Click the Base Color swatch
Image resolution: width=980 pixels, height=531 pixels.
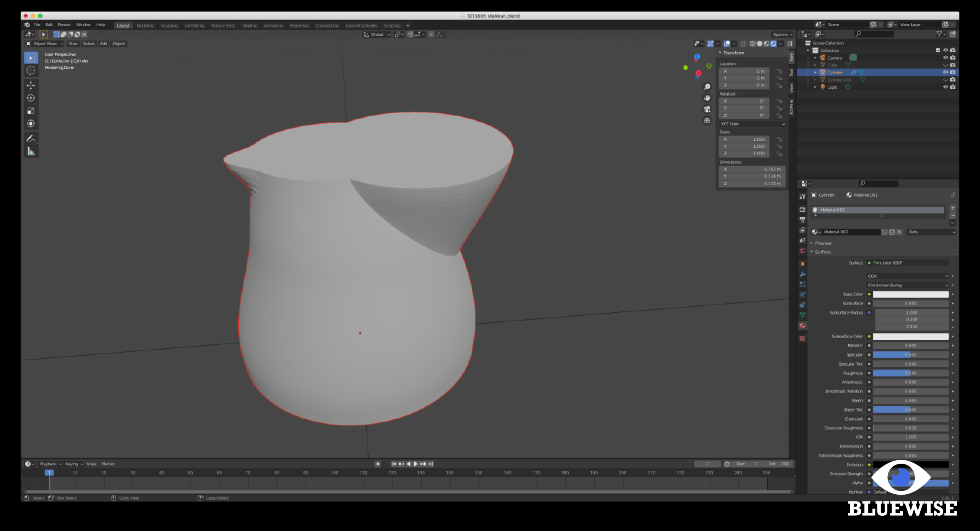pos(910,294)
